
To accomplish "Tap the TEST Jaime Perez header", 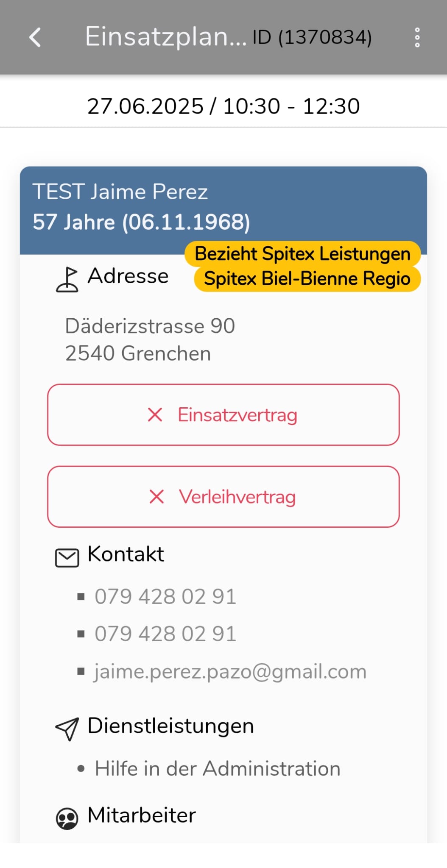I will (x=120, y=192).
